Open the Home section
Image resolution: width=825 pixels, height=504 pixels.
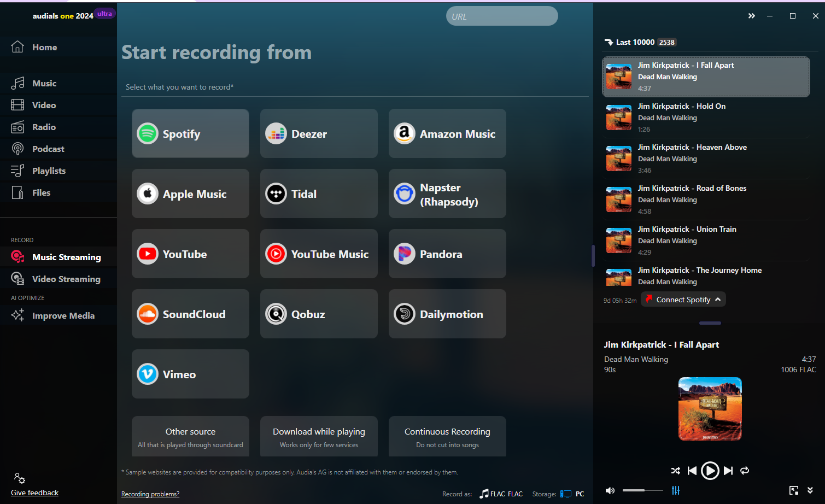58,47
